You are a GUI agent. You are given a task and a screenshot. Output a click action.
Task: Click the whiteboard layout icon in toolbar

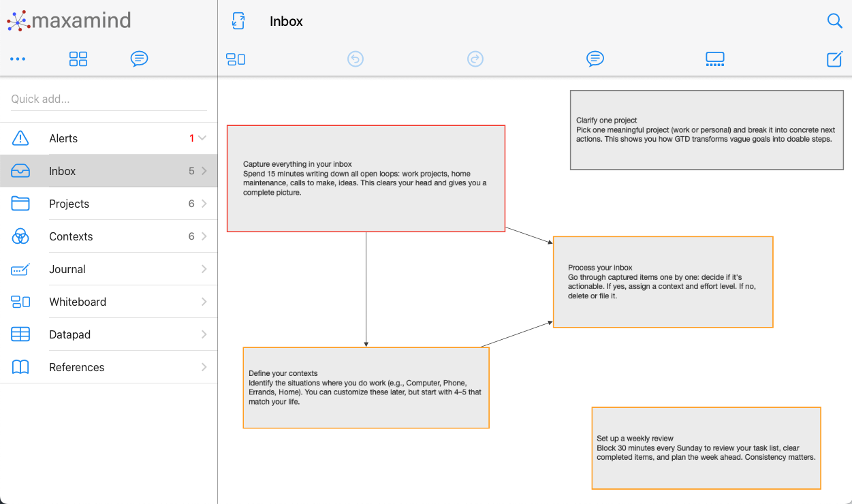point(236,59)
